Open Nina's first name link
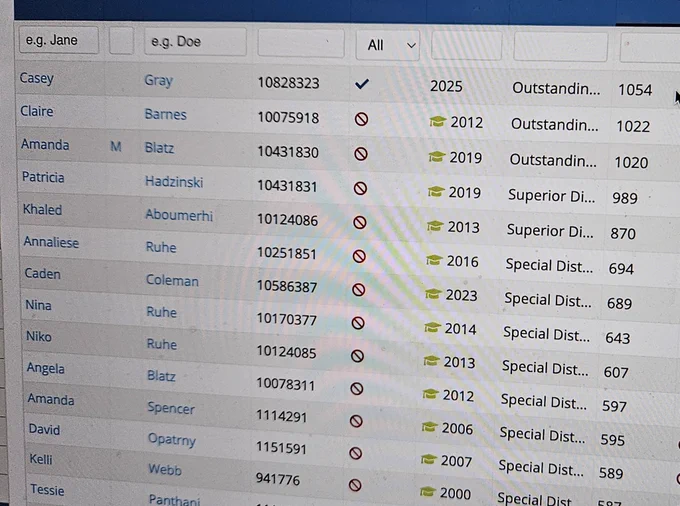680x506 pixels. 38,305
